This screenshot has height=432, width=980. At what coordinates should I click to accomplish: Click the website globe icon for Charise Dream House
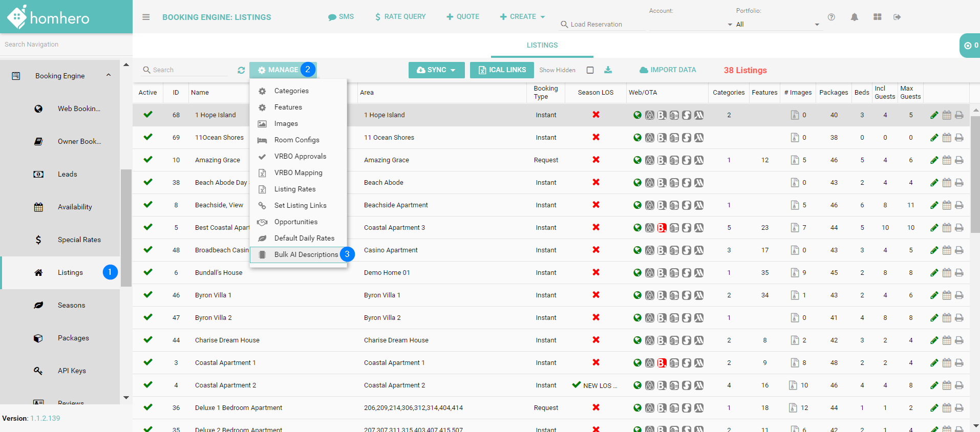[637, 340]
